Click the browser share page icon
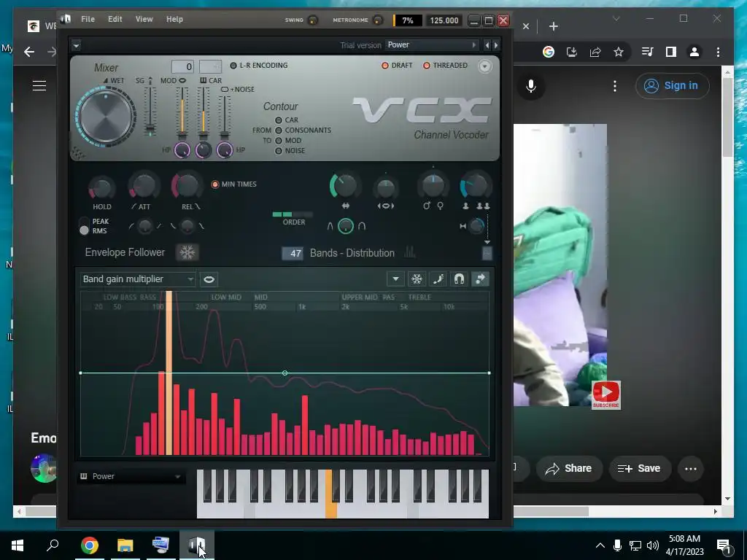This screenshot has height=560, width=747. (x=595, y=52)
